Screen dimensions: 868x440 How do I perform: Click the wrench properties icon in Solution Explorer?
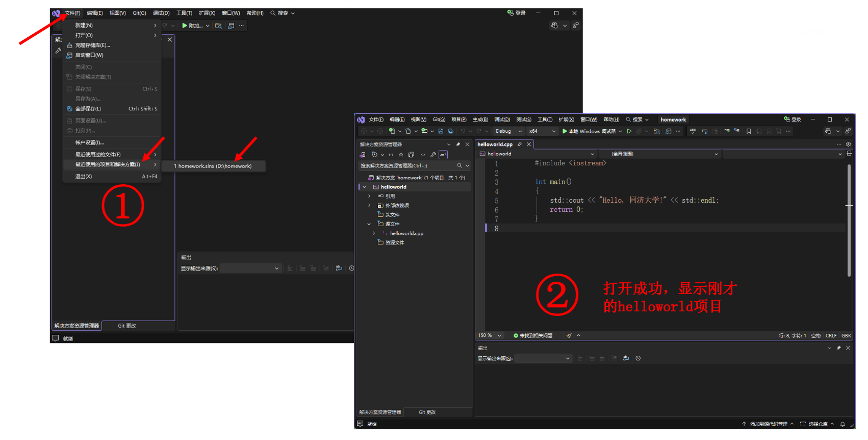point(433,155)
